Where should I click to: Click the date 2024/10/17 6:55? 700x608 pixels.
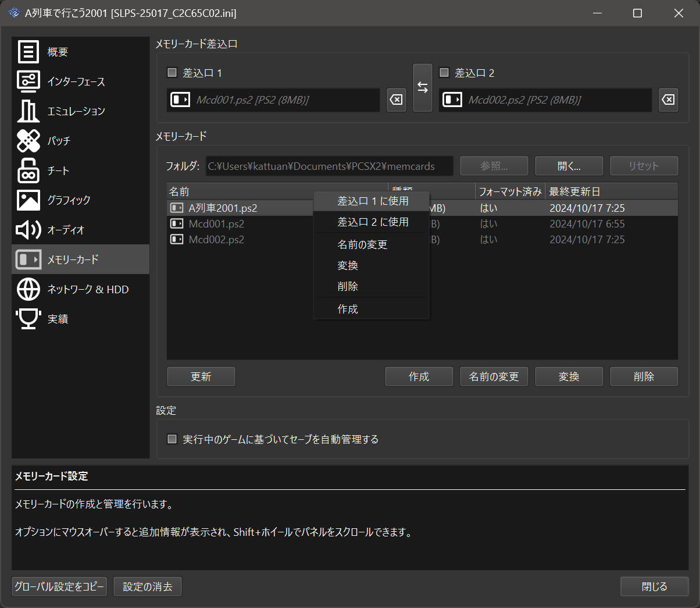tap(587, 223)
